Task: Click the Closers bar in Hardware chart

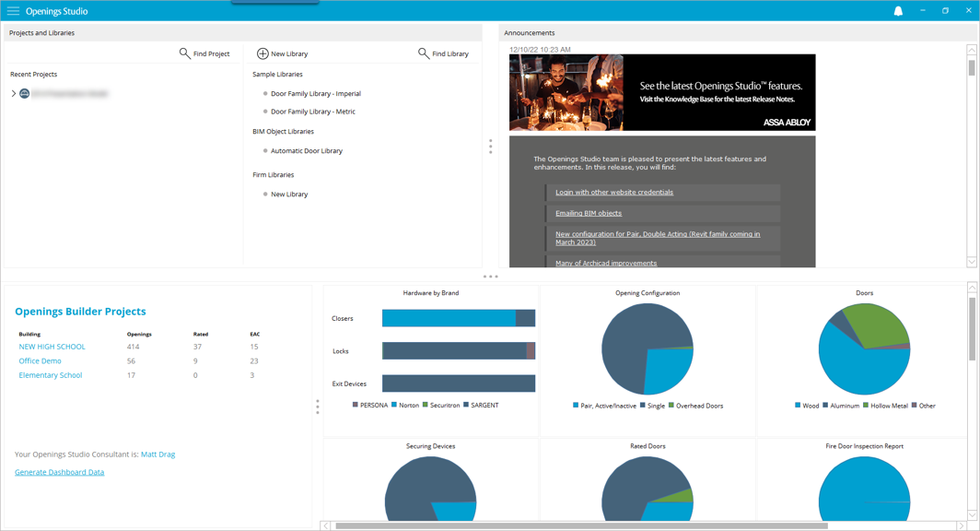Action: click(x=459, y=318)
